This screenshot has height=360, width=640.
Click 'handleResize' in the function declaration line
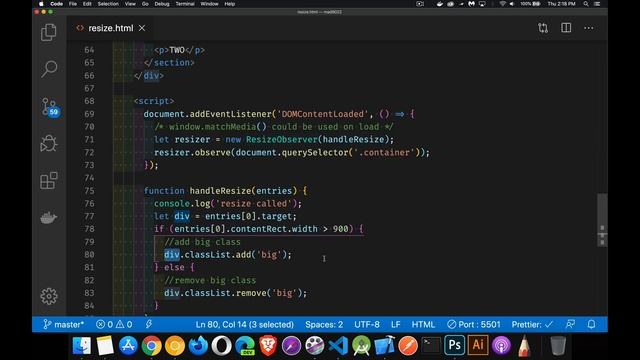(x=220, y=191)
